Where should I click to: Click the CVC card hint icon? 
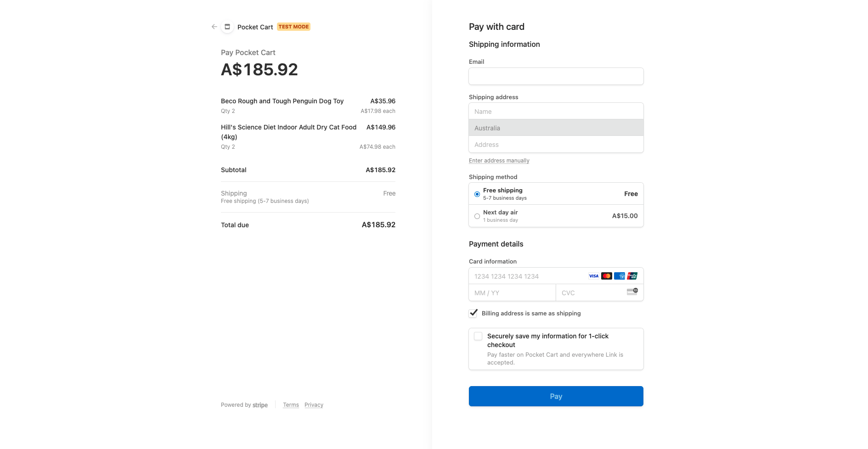pyautogui.click(x=632, y=292)
